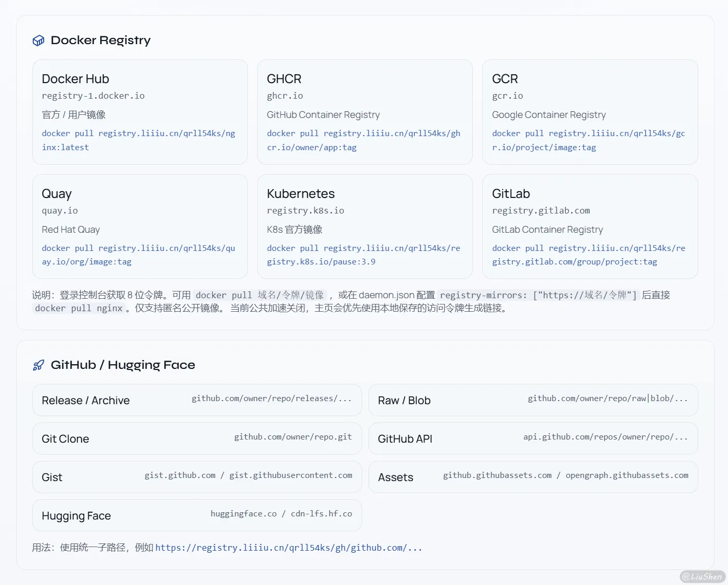Click the registry-mirrors config code snippet
This screenshot has width=728, height=585.
point(538,295)
